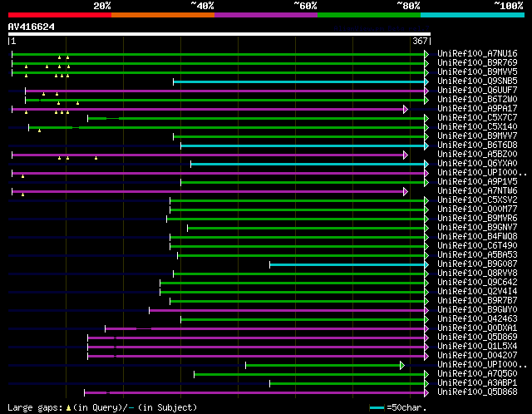Select the UniRef100_C5X7C7 label
532x414 pixels.
point(477,118)
